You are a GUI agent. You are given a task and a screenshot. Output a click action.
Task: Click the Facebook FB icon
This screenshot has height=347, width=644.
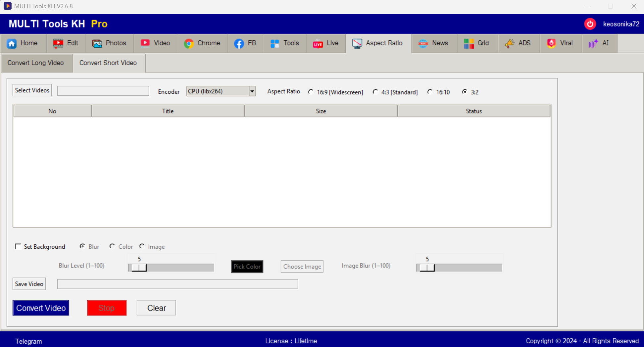(x=239, y=43)
